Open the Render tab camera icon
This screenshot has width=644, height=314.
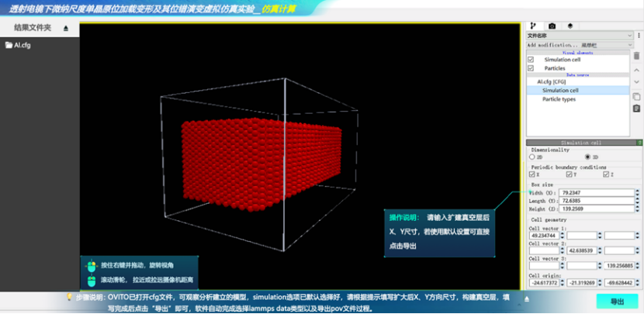(552, 26)
